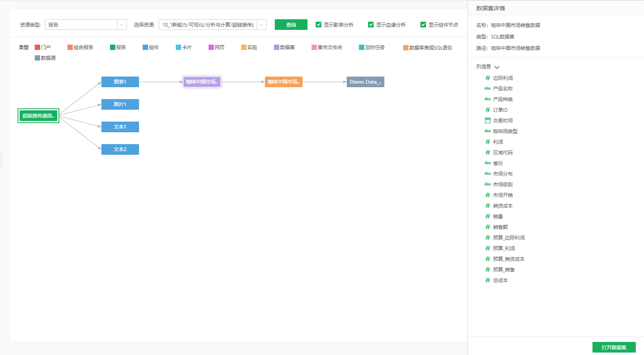Click the number icon beside 预算_边际利润

(x=487, y=237)
